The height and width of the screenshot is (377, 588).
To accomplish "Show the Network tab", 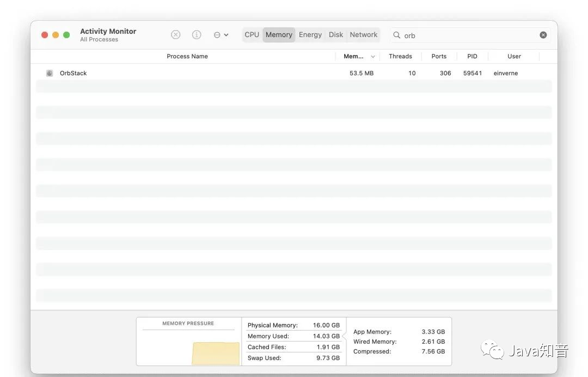I will pyautogui.click(x=364, y=35).
